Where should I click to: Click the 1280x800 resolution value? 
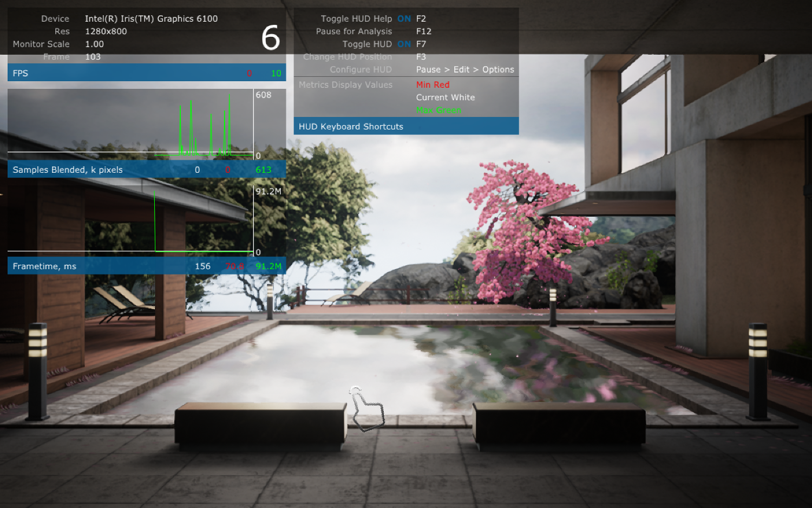point(106,31)
